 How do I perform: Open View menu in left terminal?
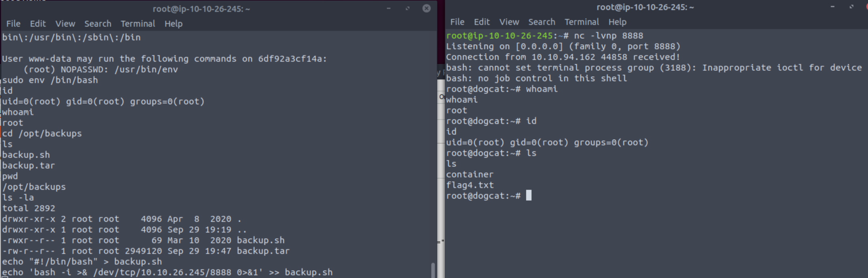(65, 24)
